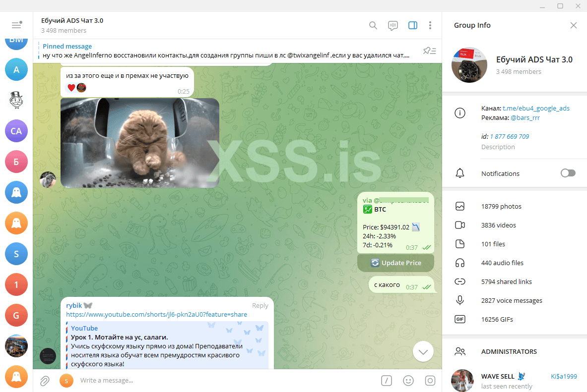
Task: Show the pinned messages list icon
Action: [x=429, y=51]
